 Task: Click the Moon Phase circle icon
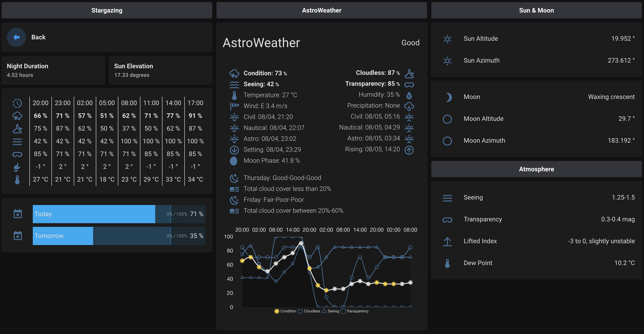(233, 161)
